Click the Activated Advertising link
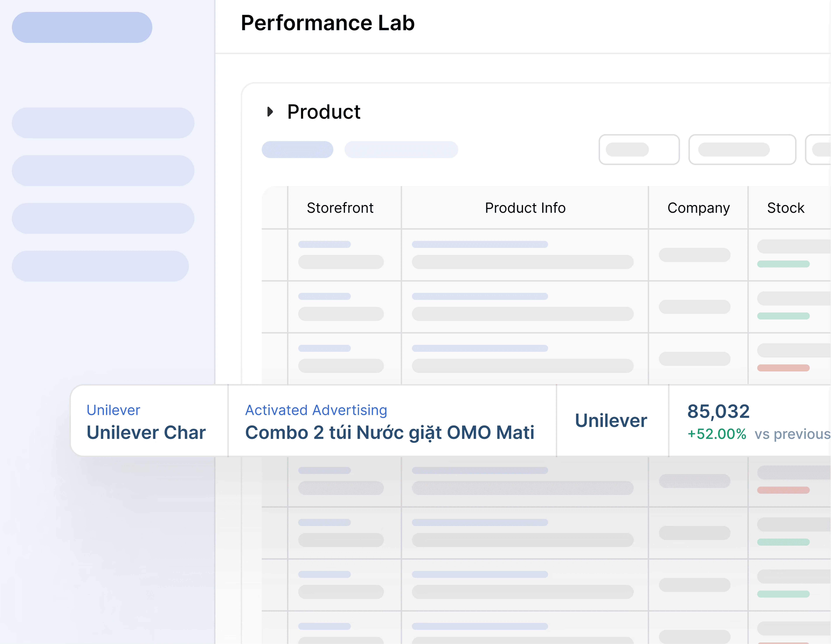This screenshot has height=644, width=831. 316,410
